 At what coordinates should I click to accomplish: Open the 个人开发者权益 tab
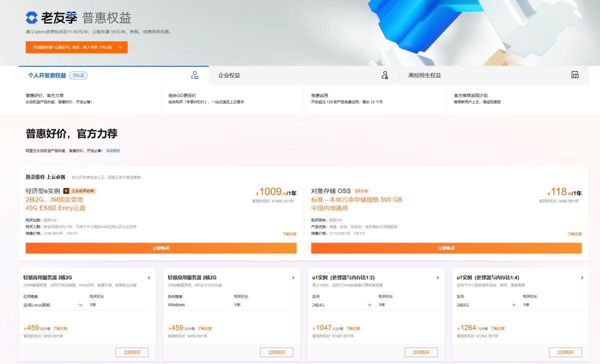click(113, 75)
